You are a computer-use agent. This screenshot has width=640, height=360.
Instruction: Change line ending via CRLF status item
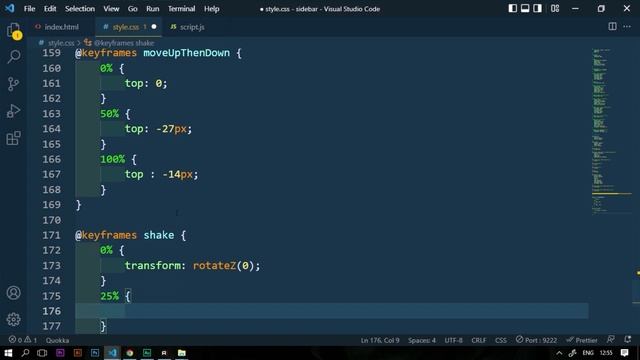tap(478, 340)
